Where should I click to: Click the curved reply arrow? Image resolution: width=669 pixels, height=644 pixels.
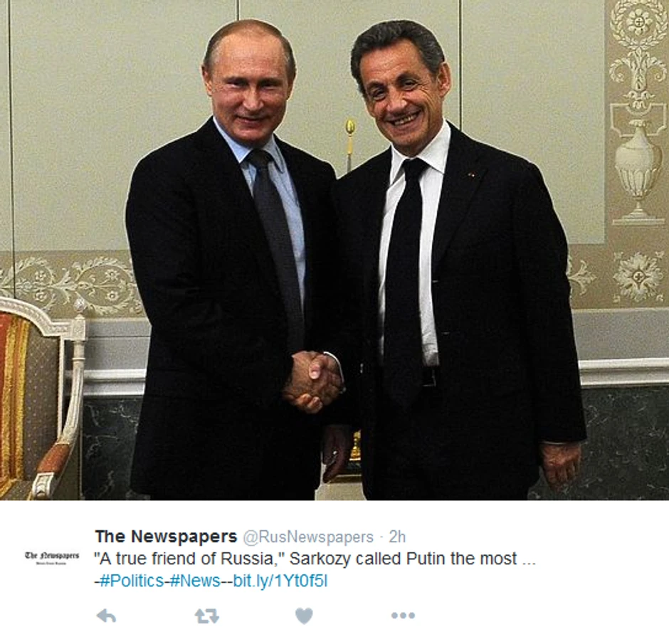pyautogui.click(x=106, y=616)
